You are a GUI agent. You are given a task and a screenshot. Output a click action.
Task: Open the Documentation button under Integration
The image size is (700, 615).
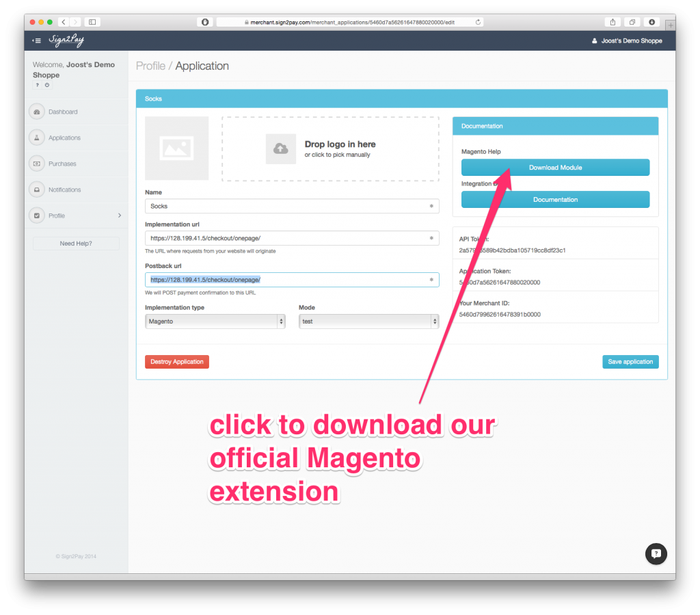point(555,200)
